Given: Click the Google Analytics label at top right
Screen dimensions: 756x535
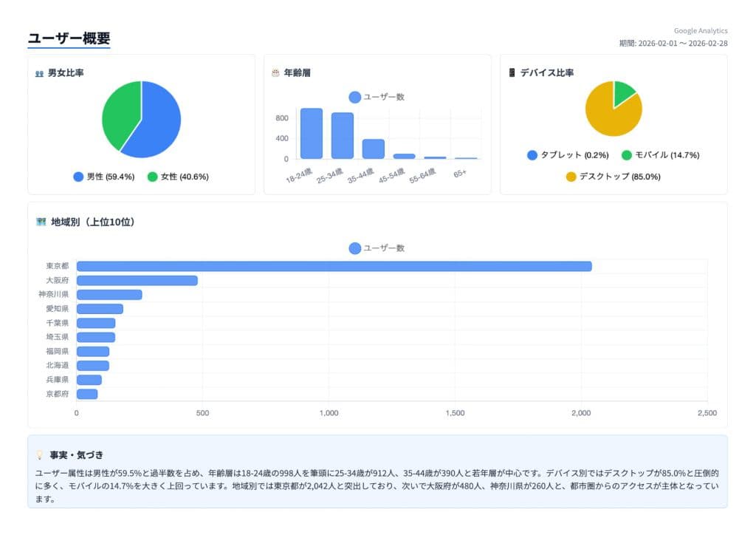Looking at the screenshot, I should pyautogui.click(x=700, y=30).
